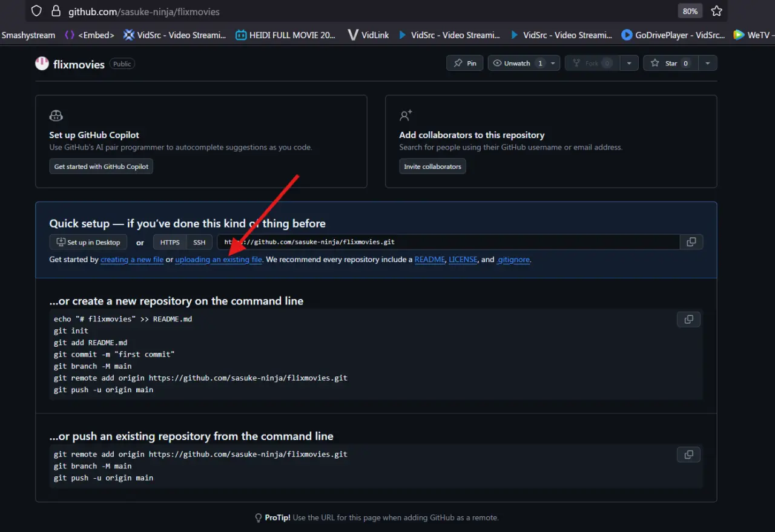Viewport: 775px width, 532px height.
Task: Click '...or push an existing repository' heading
Action: click(x=191, y=436)
